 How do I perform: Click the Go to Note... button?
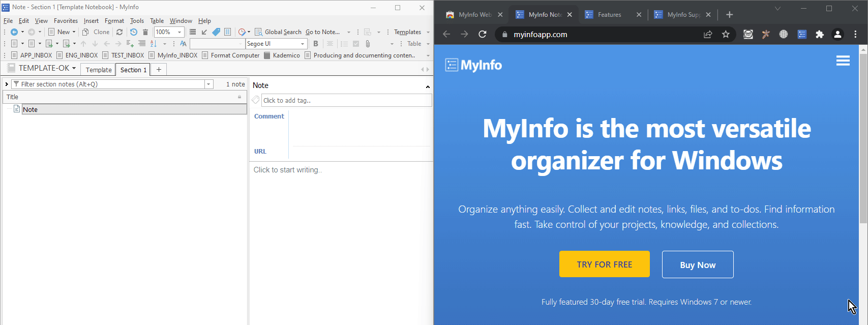coord(323,32)
